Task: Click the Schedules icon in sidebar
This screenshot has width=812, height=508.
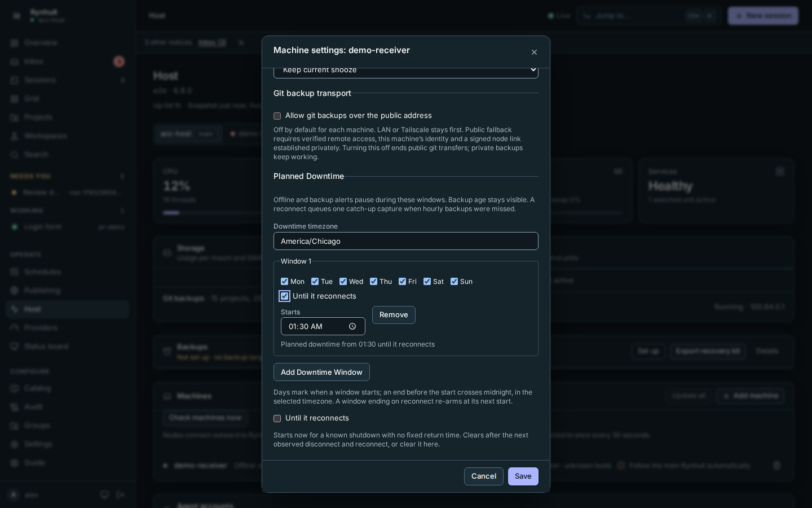Action: tap(15, 272)
